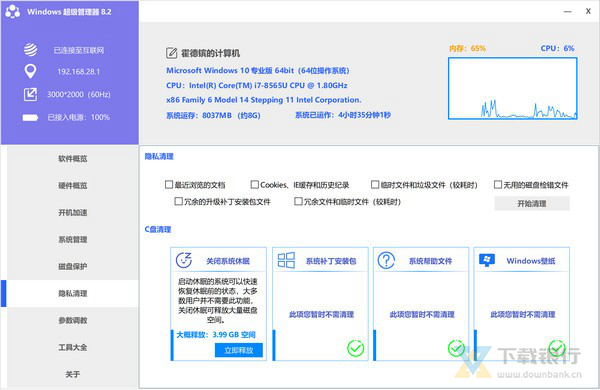Click the Windows 超级管理器 app logo icon

pos(13,11)
